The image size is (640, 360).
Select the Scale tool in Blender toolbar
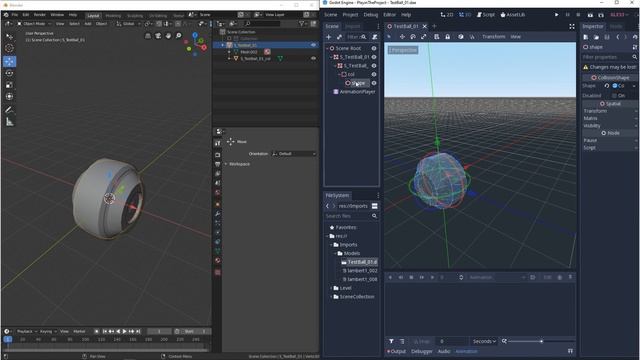9,85
